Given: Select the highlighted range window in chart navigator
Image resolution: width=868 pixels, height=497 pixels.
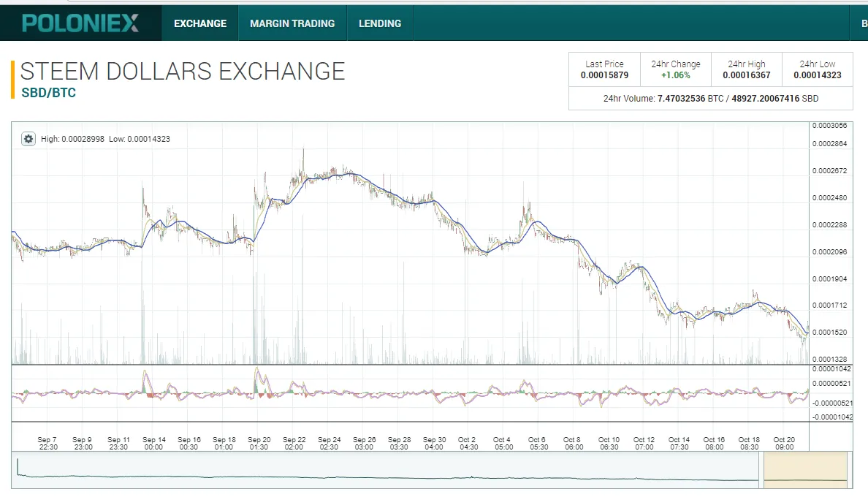Looking at the screenshot, I should (805, 470).
